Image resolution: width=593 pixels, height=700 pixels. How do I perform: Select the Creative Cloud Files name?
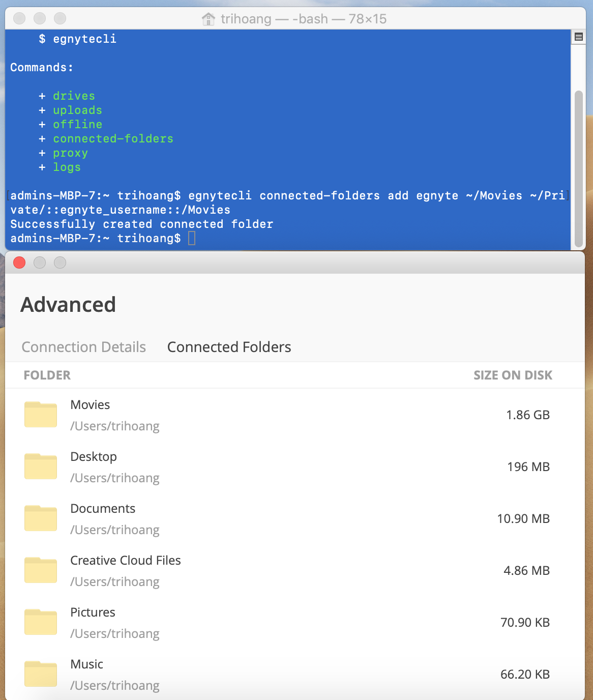(x=126, y=560)
